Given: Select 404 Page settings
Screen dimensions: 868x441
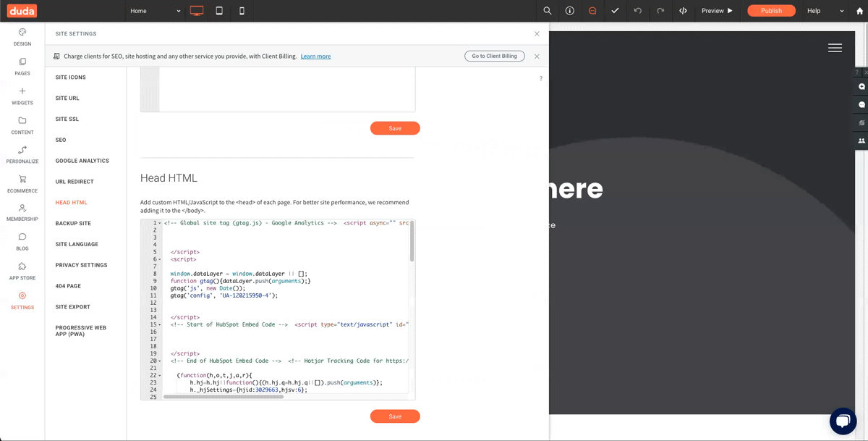Looking at the screenshot, I should coord(68,286).
